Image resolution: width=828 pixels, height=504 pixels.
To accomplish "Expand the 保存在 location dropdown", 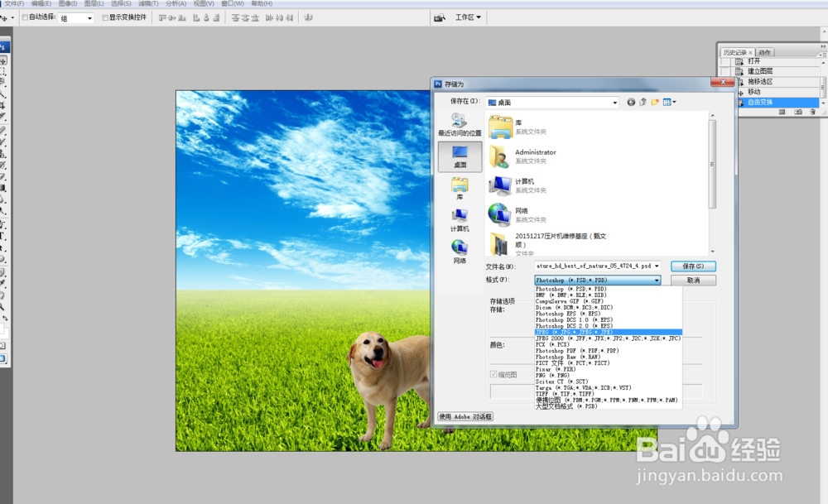I will pyautogui.click(x=614, y=103).
